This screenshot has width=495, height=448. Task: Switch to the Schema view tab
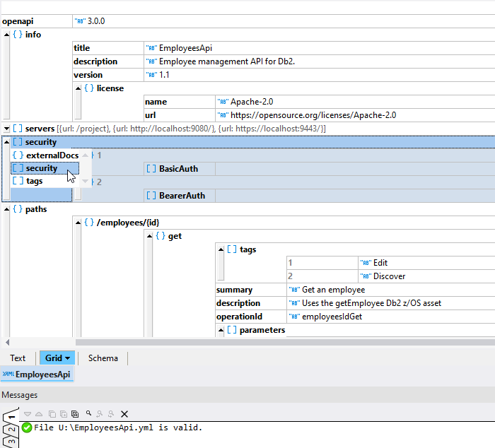(x=103, y=358)
